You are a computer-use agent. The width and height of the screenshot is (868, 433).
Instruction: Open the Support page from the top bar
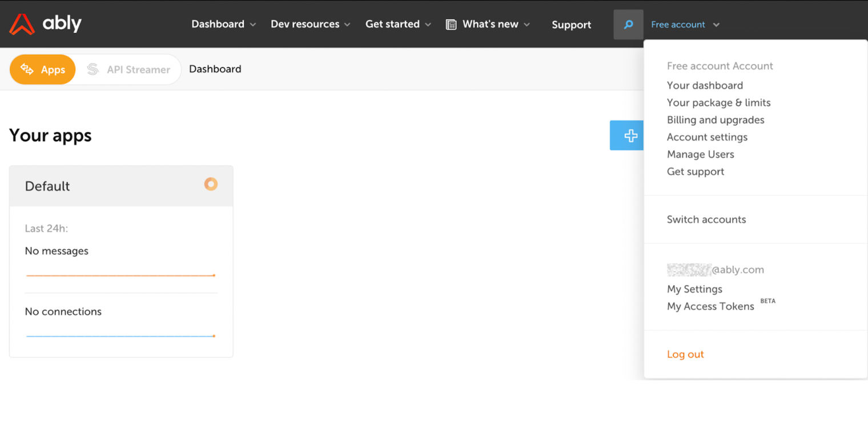(x=571, y=25)
